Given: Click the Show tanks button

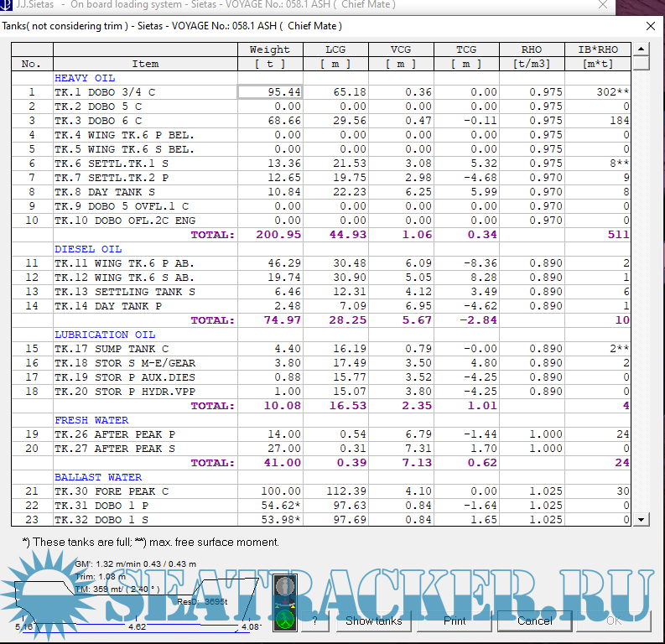Looking at the screenshot, I should point(373,621).
